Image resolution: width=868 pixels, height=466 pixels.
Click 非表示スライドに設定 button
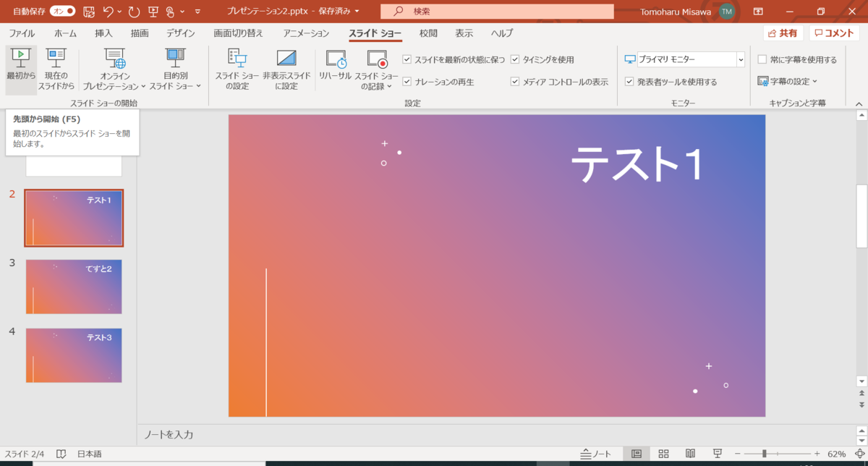(x=286, y=69)
